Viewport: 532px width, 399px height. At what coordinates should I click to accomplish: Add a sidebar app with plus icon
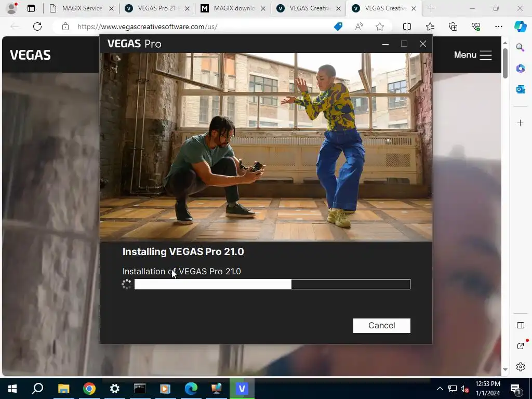click(x=520, y=123)
